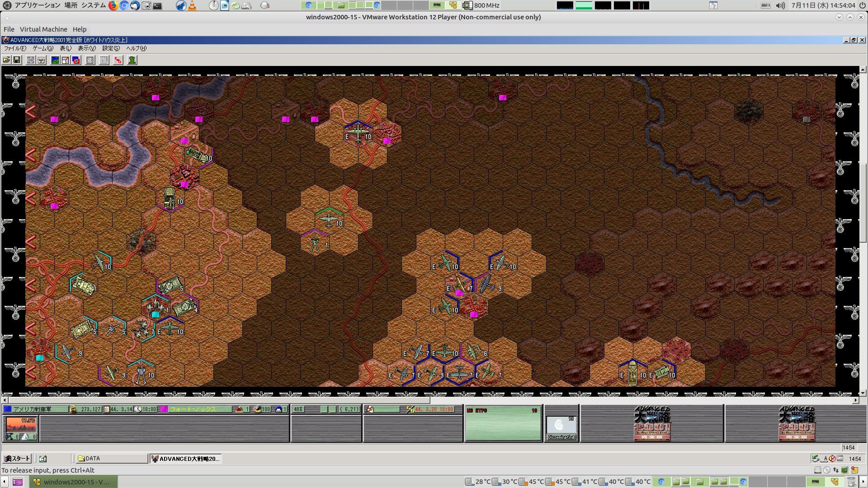The image size is (868, 488).
Task: Click the gray right-arrow next unit icon
Action: tap(31, 60)
